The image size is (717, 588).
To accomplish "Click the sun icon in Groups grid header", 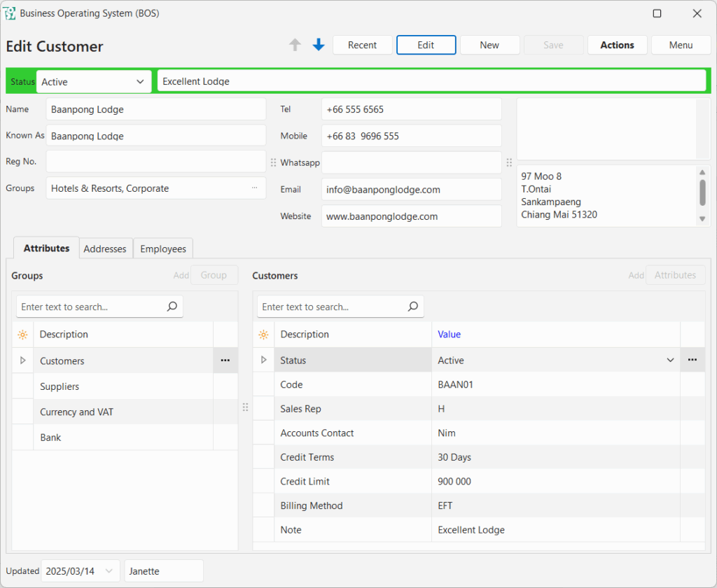I will 22,335.
